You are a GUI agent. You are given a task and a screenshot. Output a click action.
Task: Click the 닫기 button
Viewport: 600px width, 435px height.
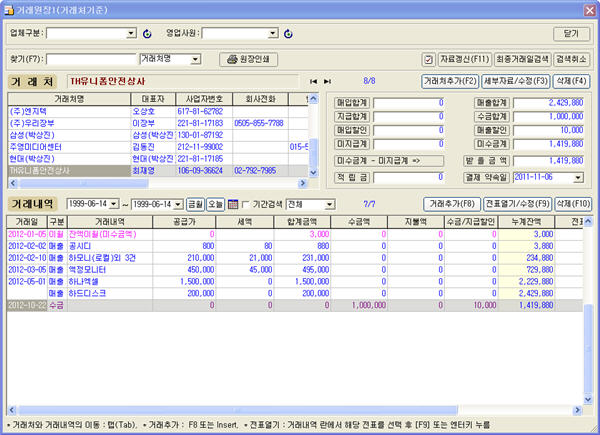pos(572,34)
